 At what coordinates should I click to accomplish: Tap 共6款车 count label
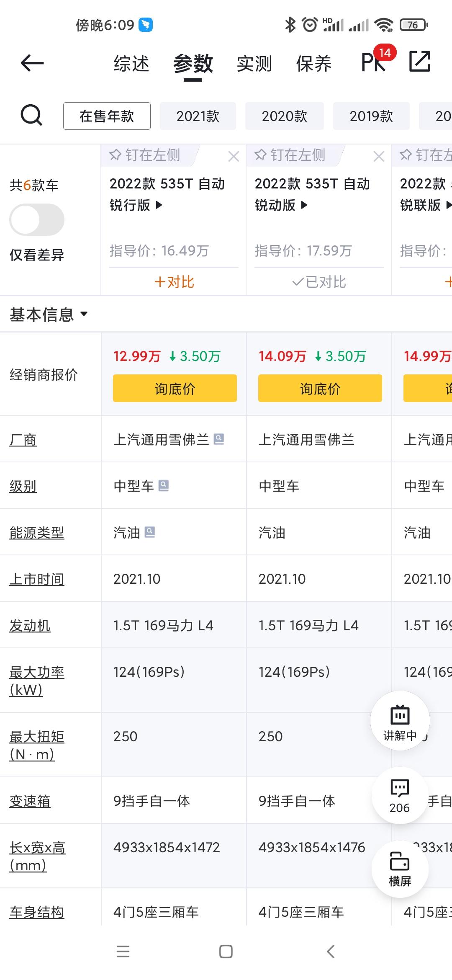click(34, 186)
